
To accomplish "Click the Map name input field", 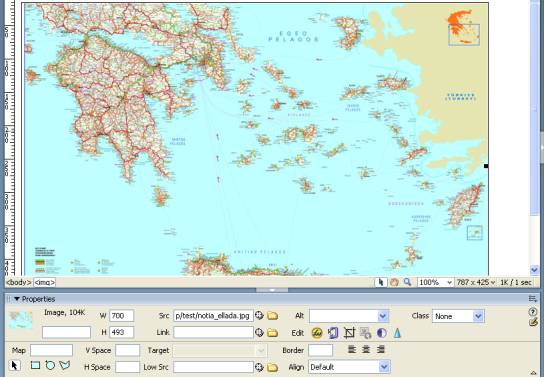I will coord(51,350).
